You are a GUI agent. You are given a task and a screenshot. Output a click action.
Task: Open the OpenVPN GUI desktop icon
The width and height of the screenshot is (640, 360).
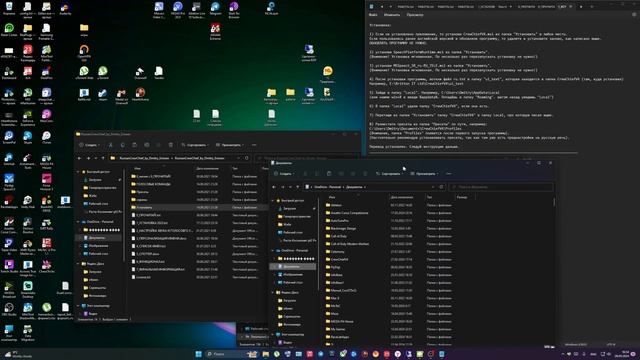point(84,53)
